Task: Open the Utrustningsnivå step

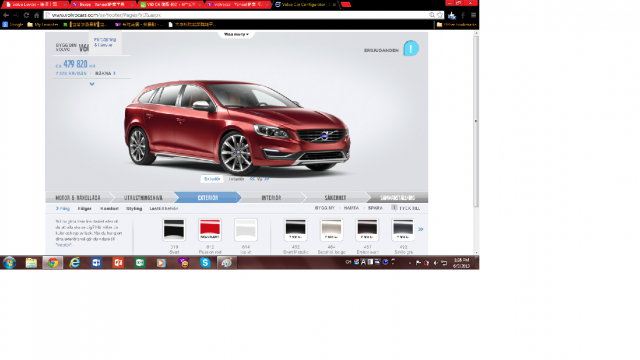Action: click(x=143, y=198)
